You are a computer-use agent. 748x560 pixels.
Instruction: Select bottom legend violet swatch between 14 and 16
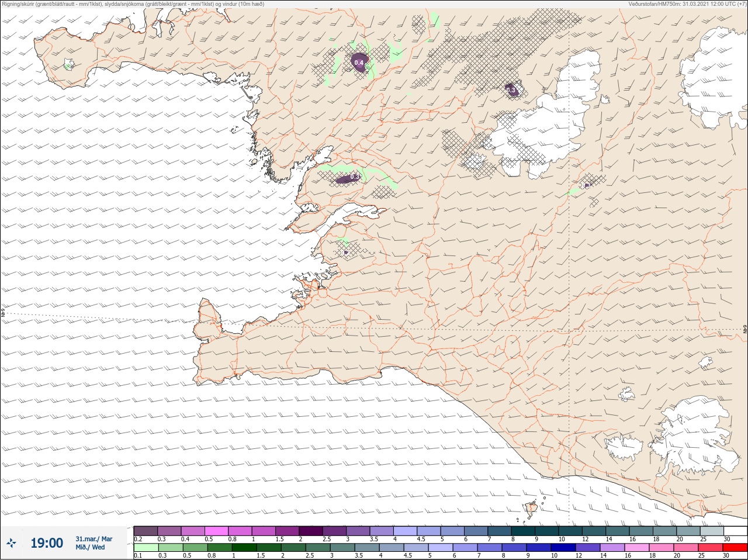point(612,548)
